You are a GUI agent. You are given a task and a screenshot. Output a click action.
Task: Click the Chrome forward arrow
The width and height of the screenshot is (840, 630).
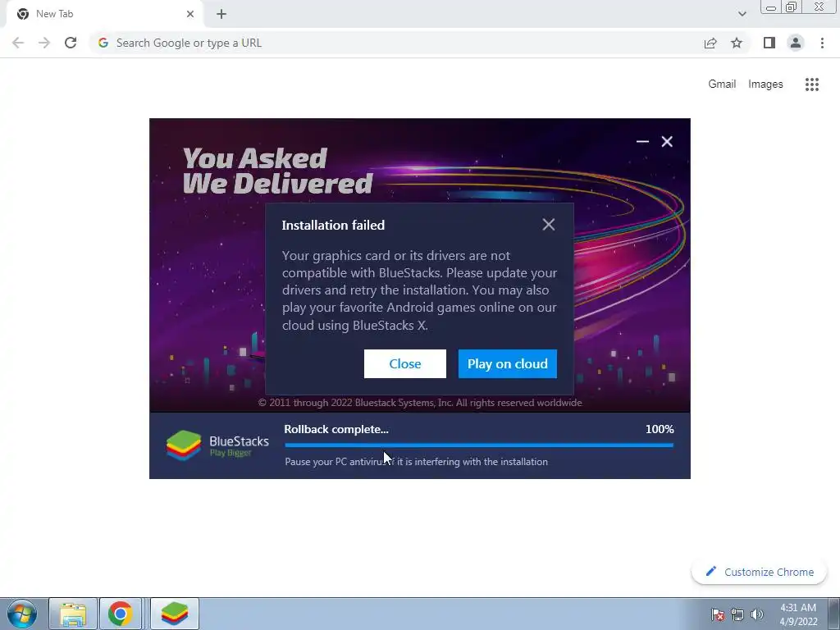[44, 43]
